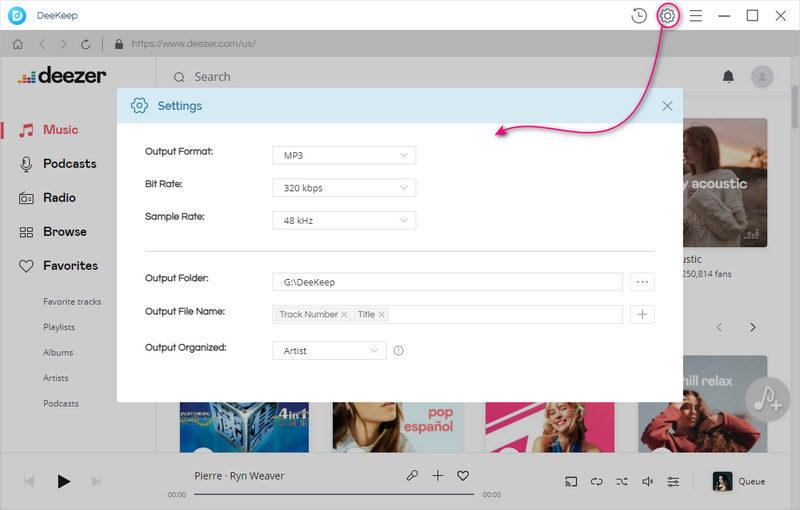Add track to playlist plus icon

[x=437, y=476]
